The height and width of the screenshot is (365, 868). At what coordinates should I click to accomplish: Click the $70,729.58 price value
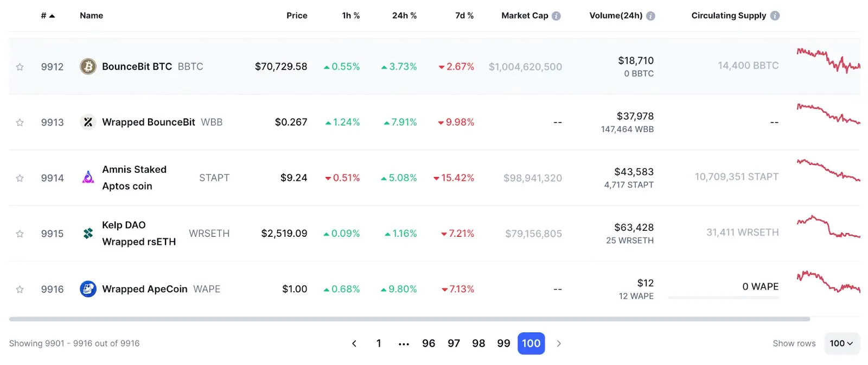(281, 66)
